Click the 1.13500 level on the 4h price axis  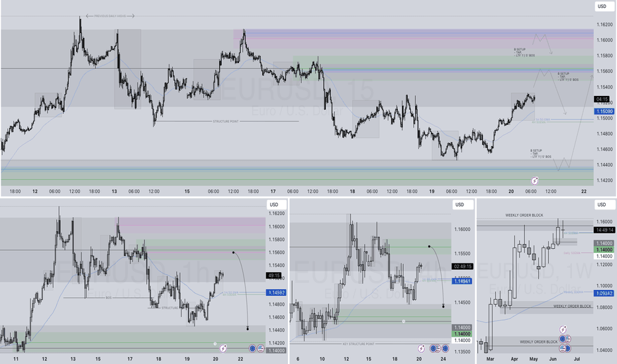point(462,351)
